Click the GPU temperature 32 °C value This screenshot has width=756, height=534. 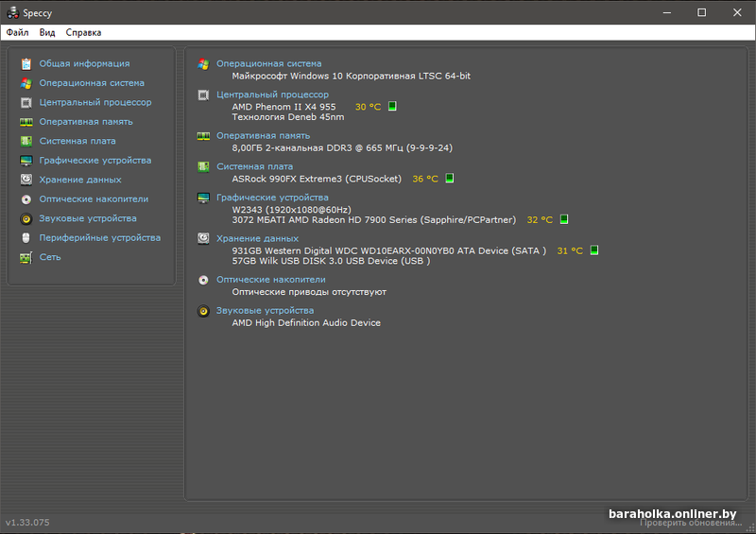click(540, 219)
